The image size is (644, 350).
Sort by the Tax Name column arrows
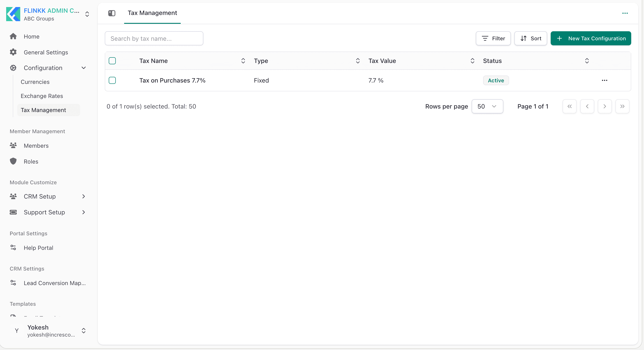click(x=243, y=61)
